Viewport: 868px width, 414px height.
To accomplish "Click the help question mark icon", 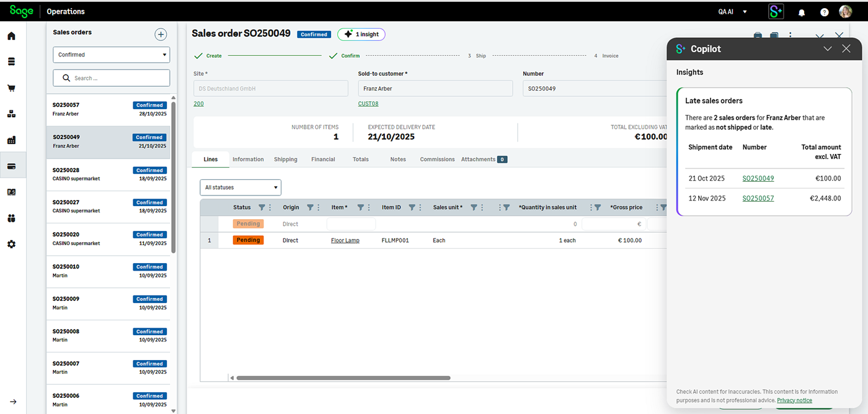I will click(824, 11).
